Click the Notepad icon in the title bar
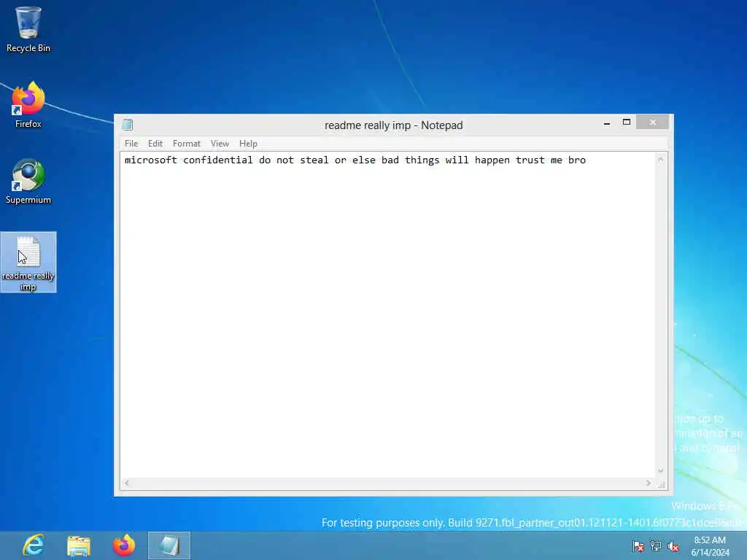 point(127,125)
